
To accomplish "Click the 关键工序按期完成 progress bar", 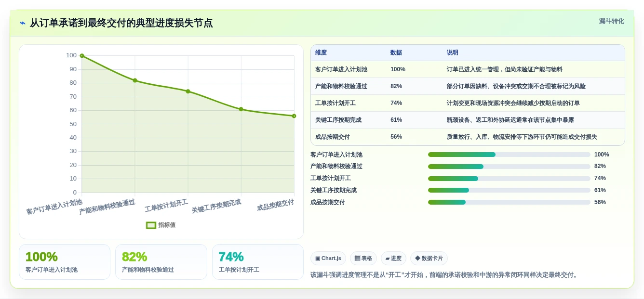I will (x=509, y=190).
